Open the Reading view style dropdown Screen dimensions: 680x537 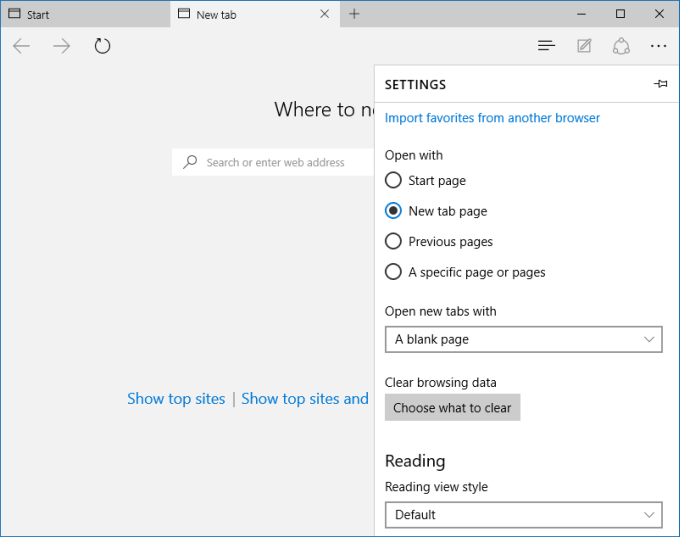(x=523, y=515)
